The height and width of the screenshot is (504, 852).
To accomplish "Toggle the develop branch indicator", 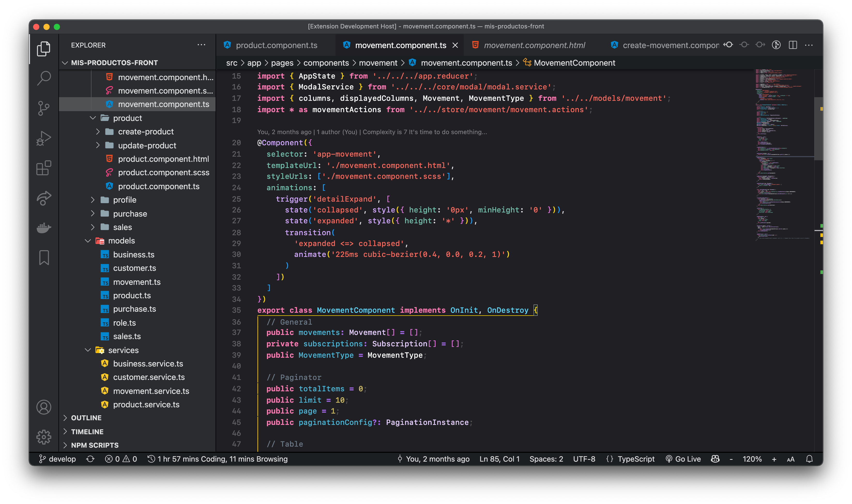I will coord(58,459).
